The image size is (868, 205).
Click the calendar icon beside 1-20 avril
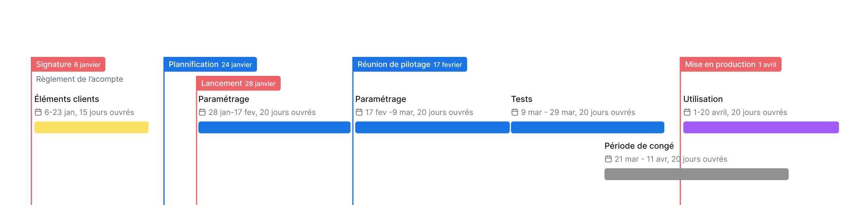point(687,112)
